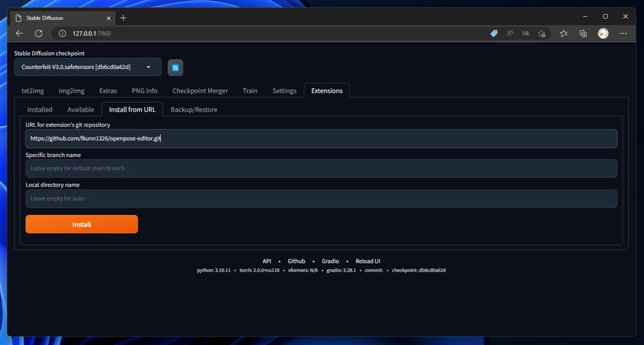Add this page to favorites
Viewport: 644px width, 345px height.
point(541,34)
